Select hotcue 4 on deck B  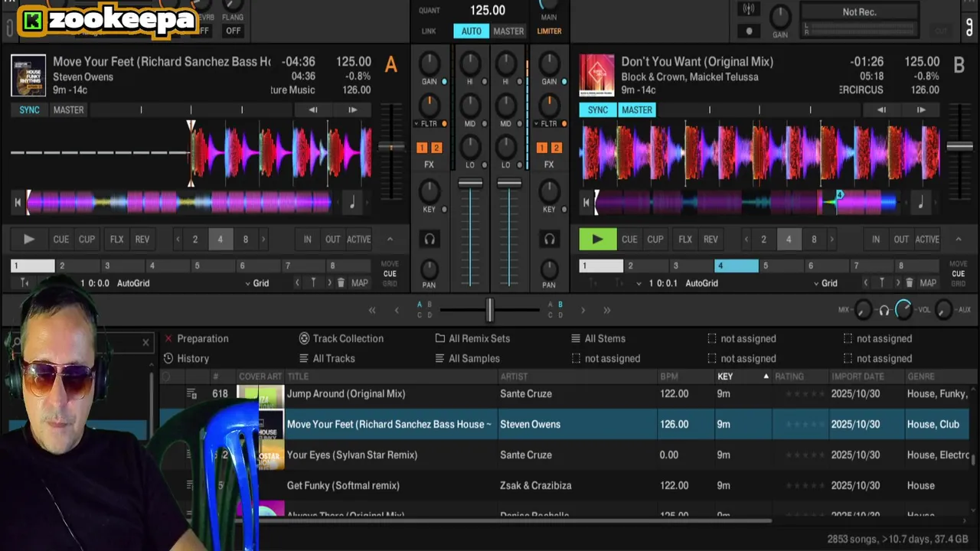736,266
